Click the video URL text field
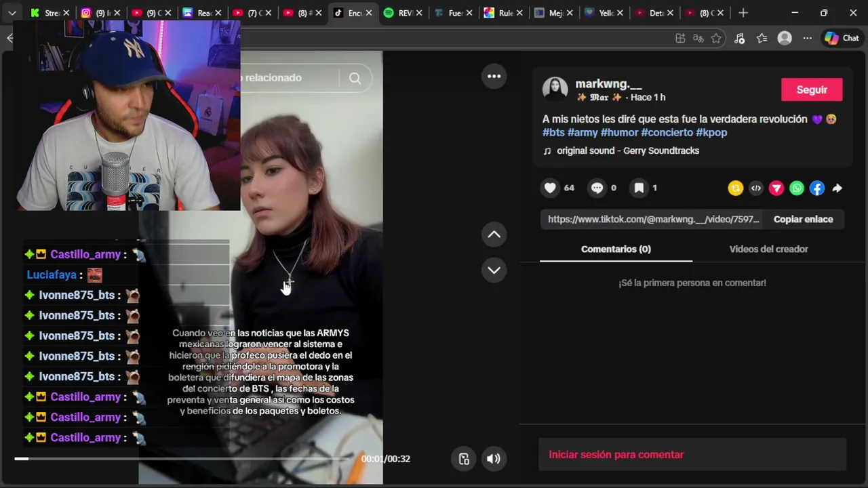Viewport: 868px width, 488px height. (x=654, y=219)
